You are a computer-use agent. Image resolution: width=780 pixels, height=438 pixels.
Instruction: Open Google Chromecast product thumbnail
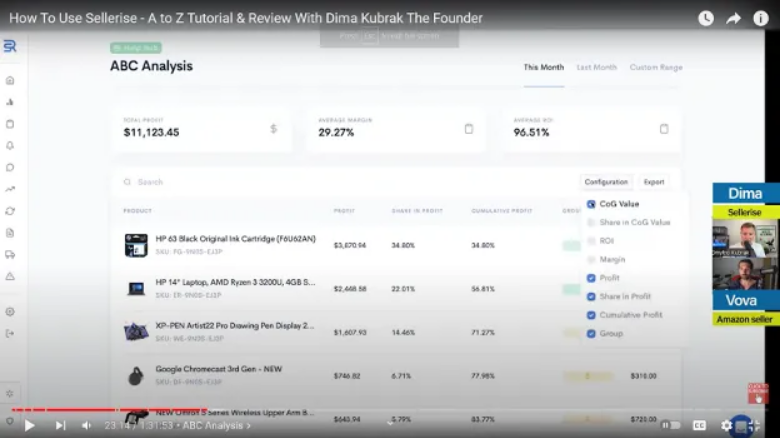136,376
